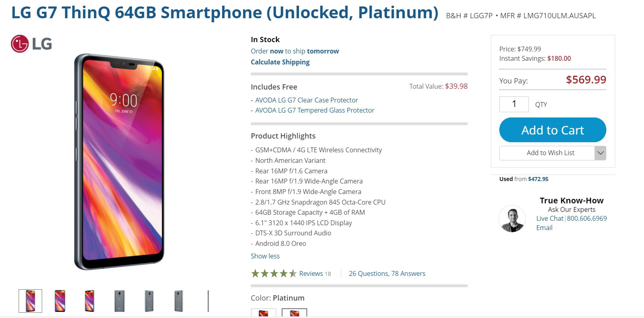Click the expert's profile photo
644x318 pixels.
[512, 218]
